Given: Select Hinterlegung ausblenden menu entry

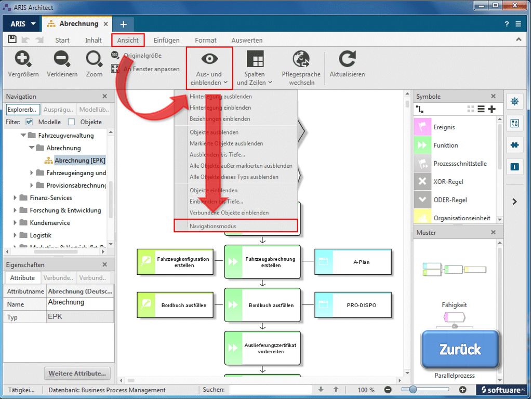Looking at the screenshot, I should pos(236,96).
